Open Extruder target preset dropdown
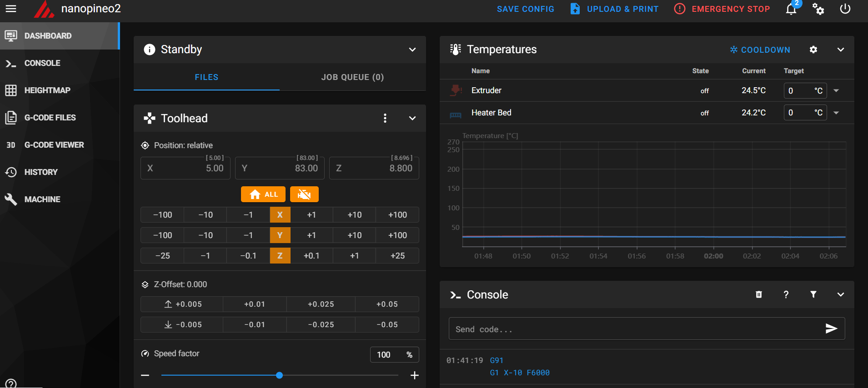The image size is (868, 388). tap(836, 90)
